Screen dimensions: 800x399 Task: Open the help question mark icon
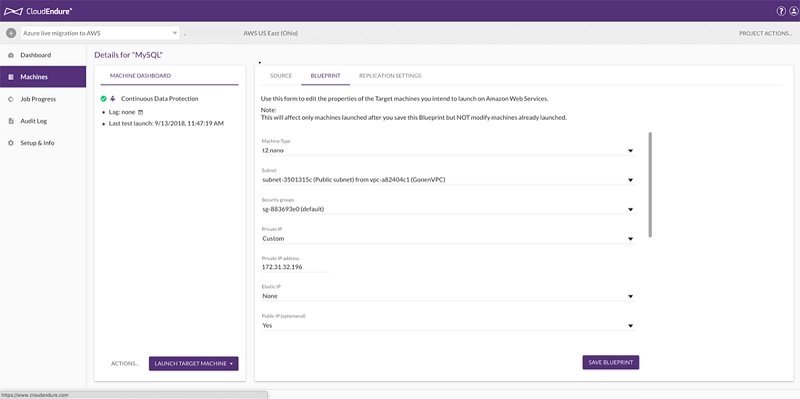coord(781,11)
